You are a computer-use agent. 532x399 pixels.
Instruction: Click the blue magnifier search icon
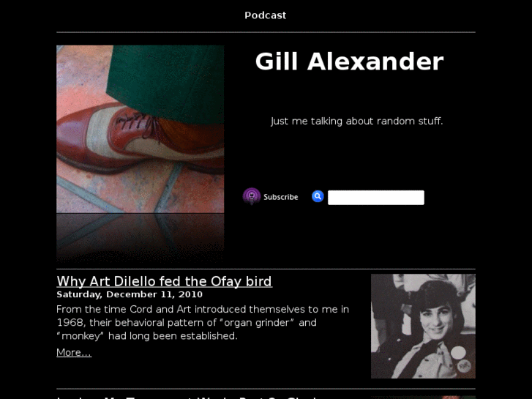318,196
